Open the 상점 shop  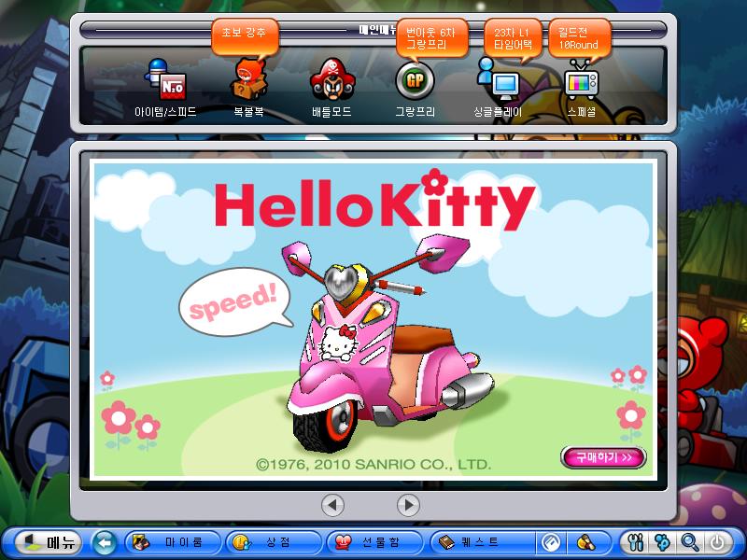[274, 542]
